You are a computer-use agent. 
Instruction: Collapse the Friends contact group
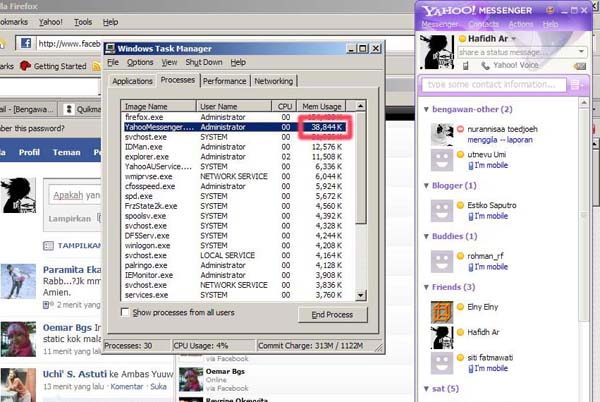tap(426, 287)
